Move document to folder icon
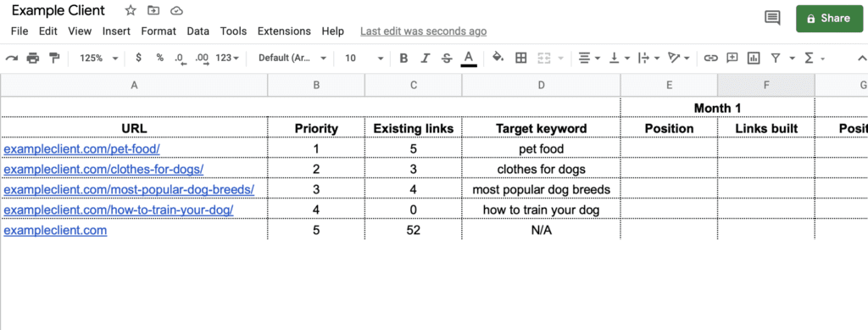Viewport: 868px width, 330px height. (153, 11)
